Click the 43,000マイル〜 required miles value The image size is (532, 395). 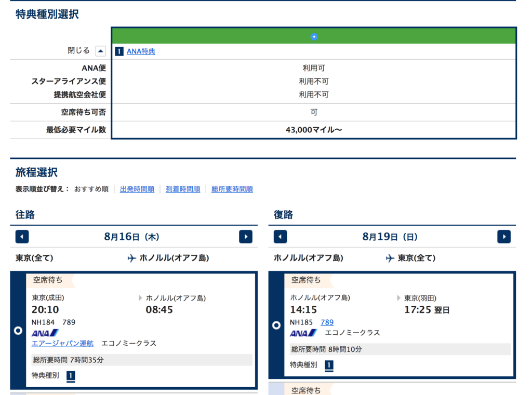point(314,130)
